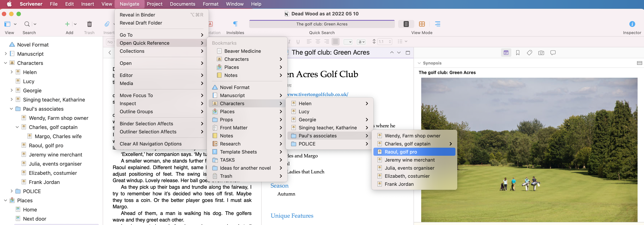Open the highlight color 'a' dropdown

click(x=361, y=42)
